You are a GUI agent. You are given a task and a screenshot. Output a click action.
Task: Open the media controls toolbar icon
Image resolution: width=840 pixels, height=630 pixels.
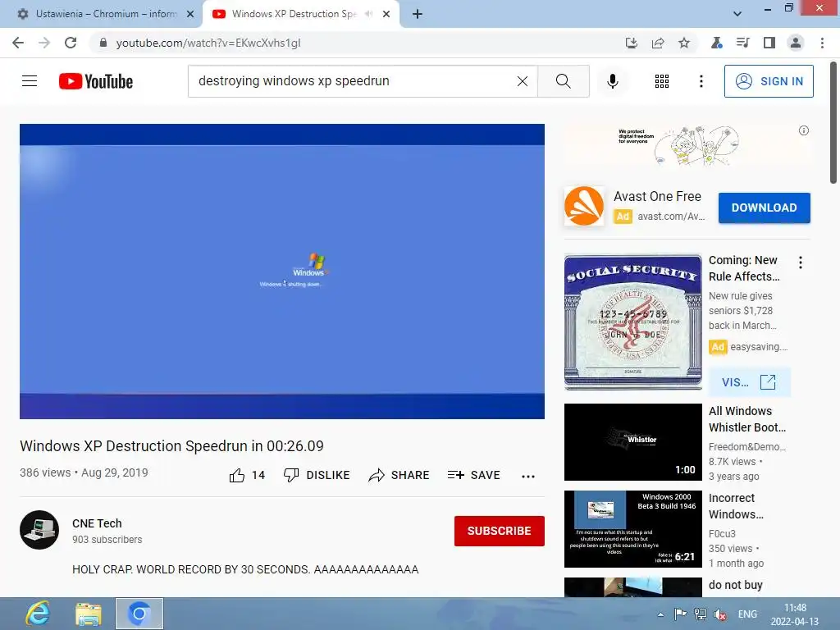[x=743, y=43]
